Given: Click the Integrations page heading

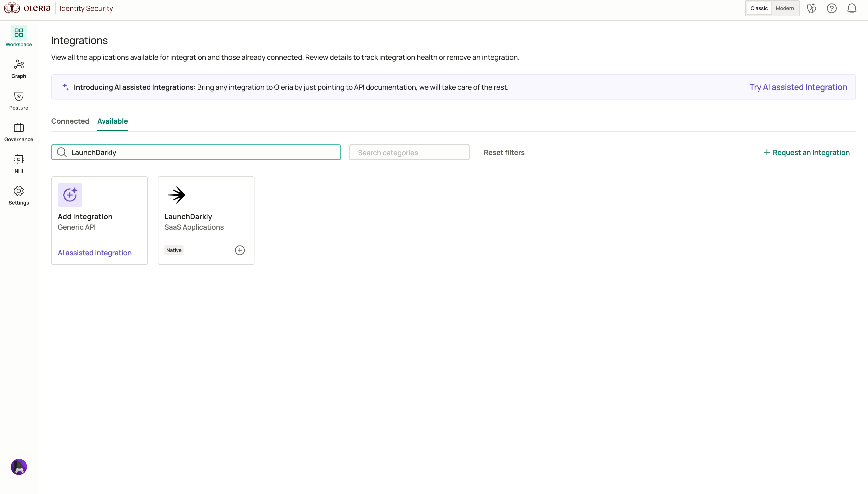Looking at the screenshot, I should pos(79,40).
